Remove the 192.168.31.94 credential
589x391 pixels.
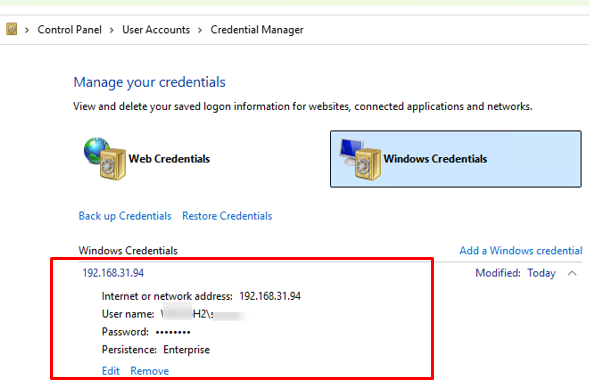[150, 371]
